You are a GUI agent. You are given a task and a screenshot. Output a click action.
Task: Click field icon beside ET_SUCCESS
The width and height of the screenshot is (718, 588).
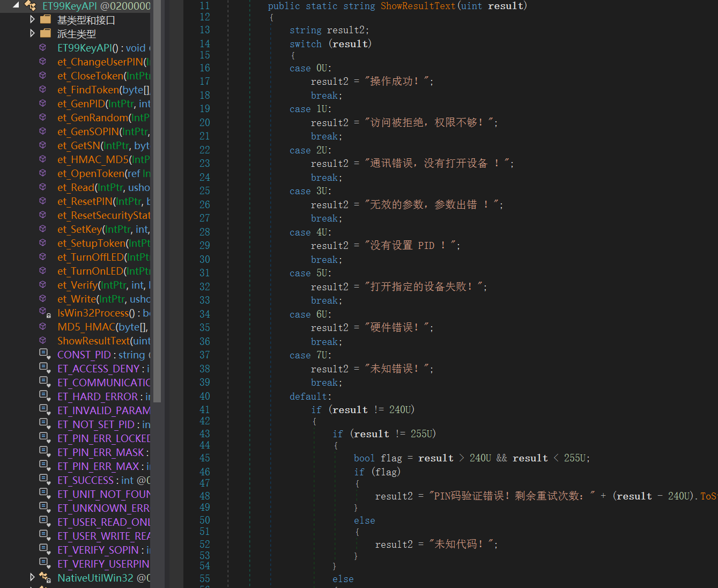[x=45, y=480]
